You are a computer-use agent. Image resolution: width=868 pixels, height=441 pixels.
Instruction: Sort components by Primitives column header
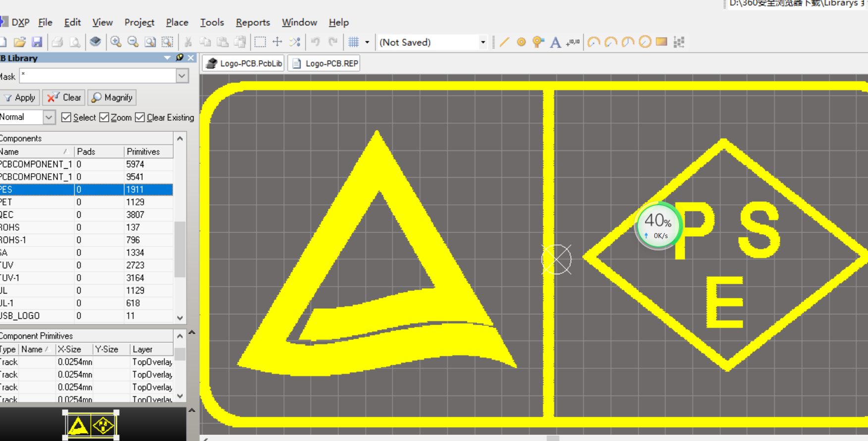[x=149, y=151]
